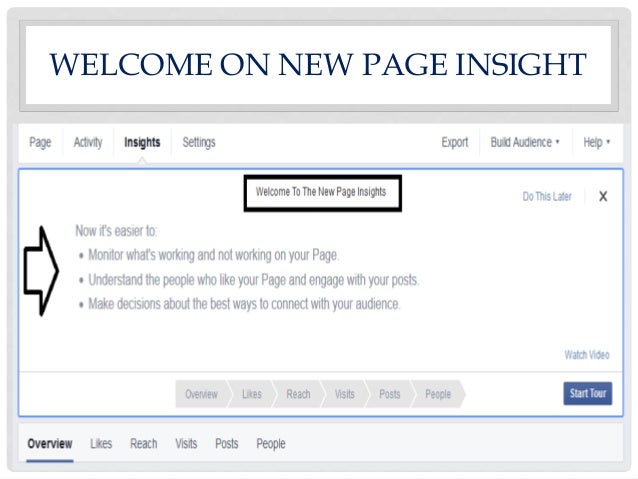Click the 'Monitor what's working' bullet text
Viewport: 638px width, 479px height.
(214, 255)
